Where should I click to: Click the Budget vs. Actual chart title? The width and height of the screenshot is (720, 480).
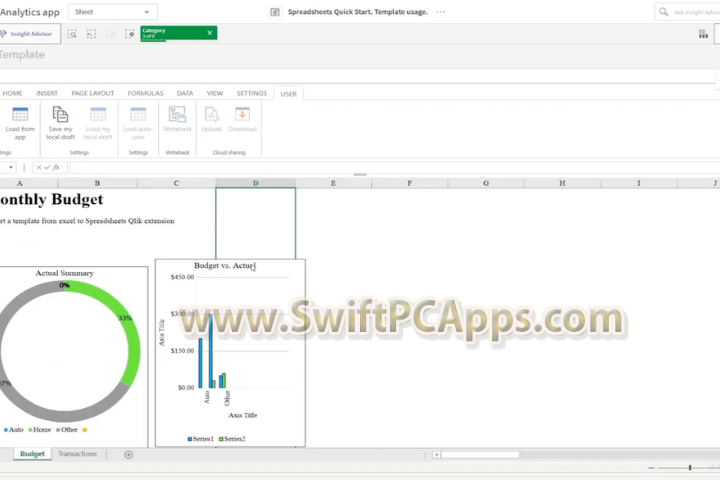(225, 265)
